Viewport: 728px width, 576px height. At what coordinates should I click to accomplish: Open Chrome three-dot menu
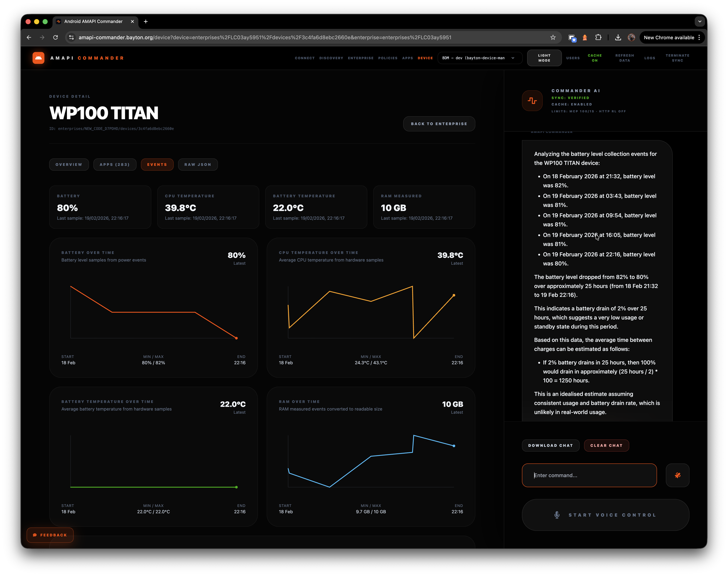click(699, 37)
